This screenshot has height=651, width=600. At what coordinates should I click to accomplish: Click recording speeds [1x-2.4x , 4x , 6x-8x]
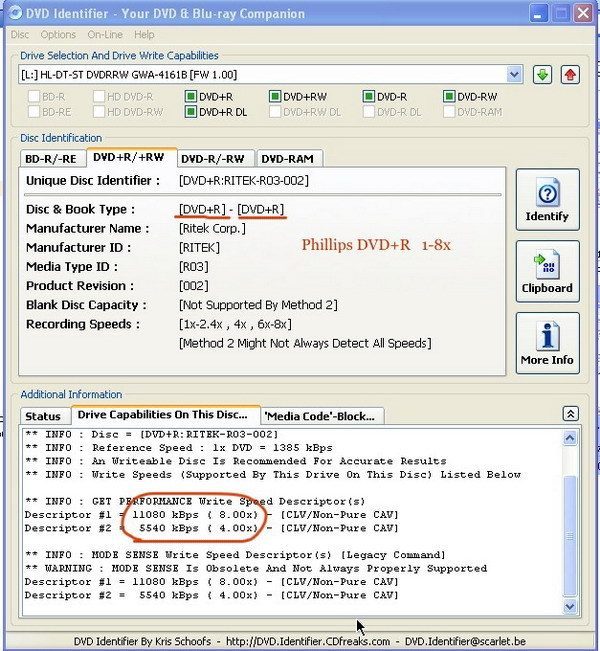tap(235, 324)
